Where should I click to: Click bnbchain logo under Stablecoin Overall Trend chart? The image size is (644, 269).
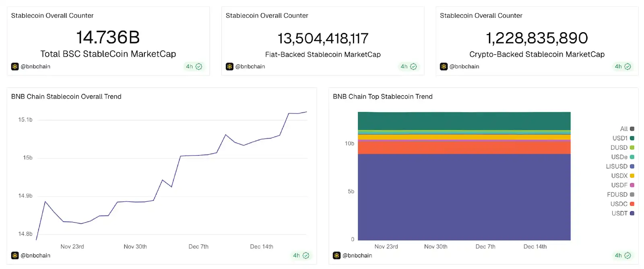(x=15, y=255)
